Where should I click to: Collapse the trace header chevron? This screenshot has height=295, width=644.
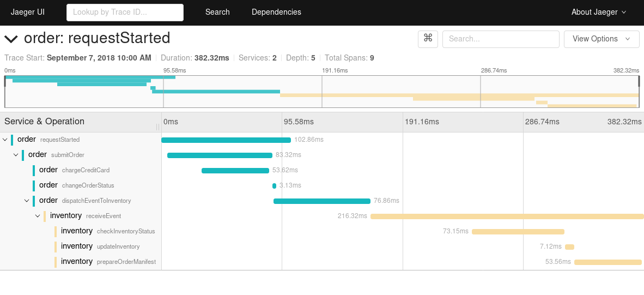click(x=11, y=39)
